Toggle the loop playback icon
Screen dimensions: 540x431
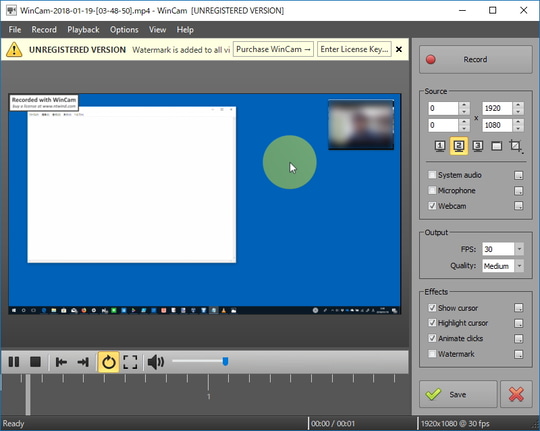point(108,362)
